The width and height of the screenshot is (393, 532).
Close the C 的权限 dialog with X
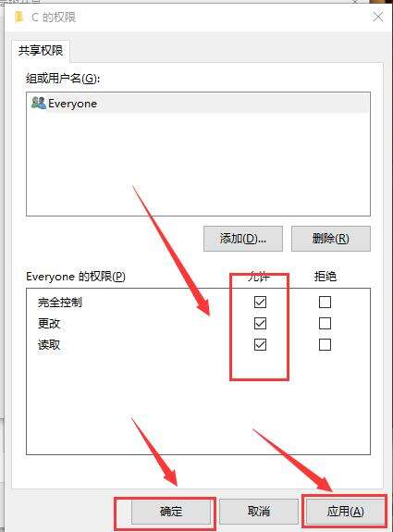coord(377,17)
